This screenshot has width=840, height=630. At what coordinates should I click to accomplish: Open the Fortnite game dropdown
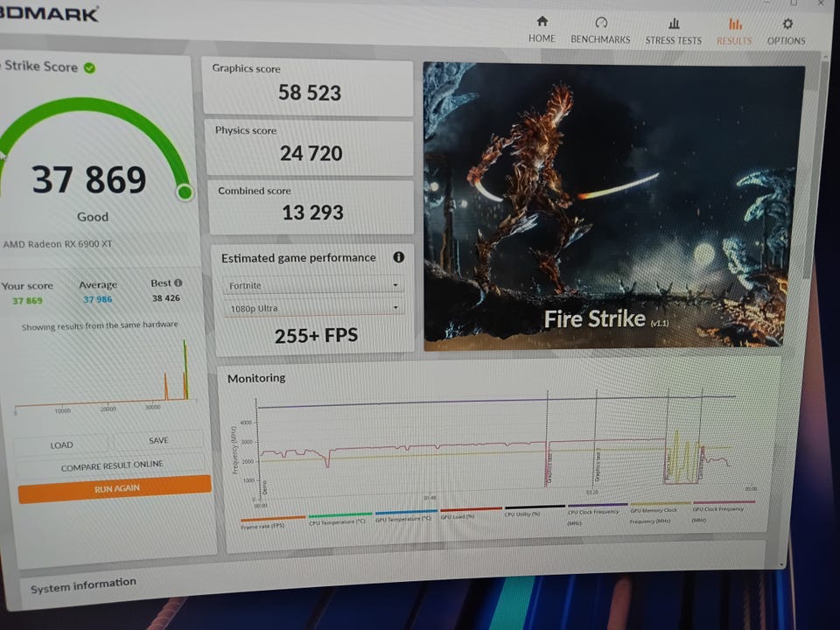point(313,285)
